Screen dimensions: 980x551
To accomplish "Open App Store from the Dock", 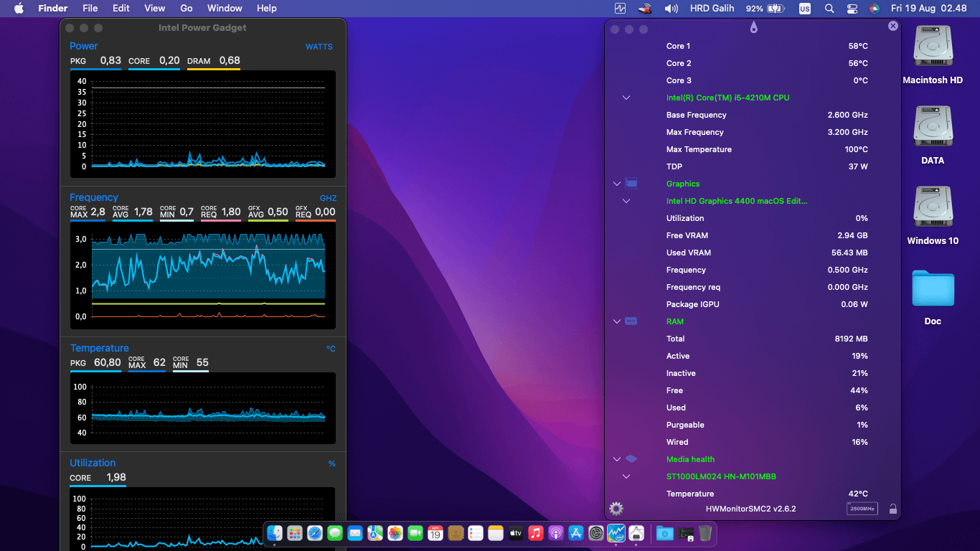I will [576, 533].
